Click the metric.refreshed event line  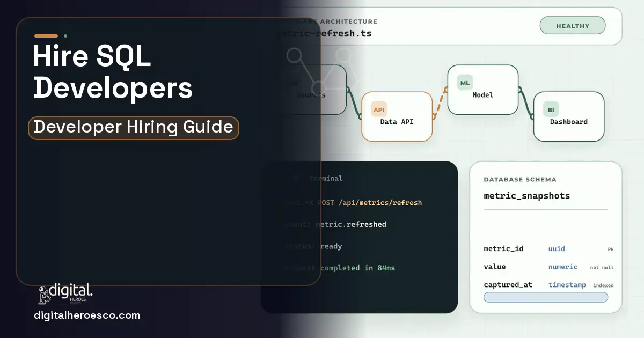[x=335, y=224]
